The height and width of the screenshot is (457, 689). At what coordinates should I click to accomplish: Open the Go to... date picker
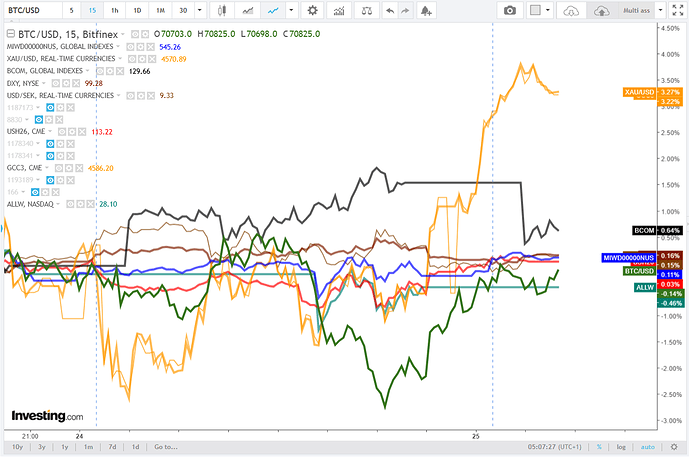[166, 447]
